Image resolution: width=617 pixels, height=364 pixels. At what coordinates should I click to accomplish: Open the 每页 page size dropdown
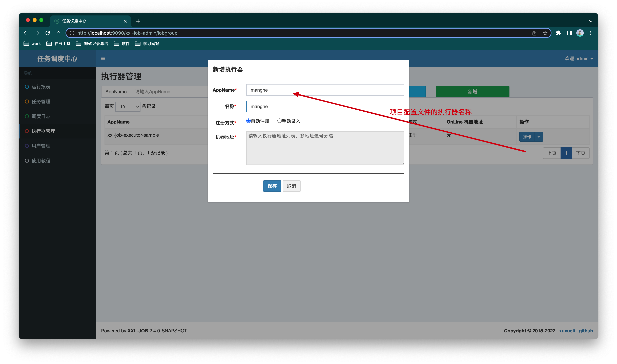tap(128, 106)
